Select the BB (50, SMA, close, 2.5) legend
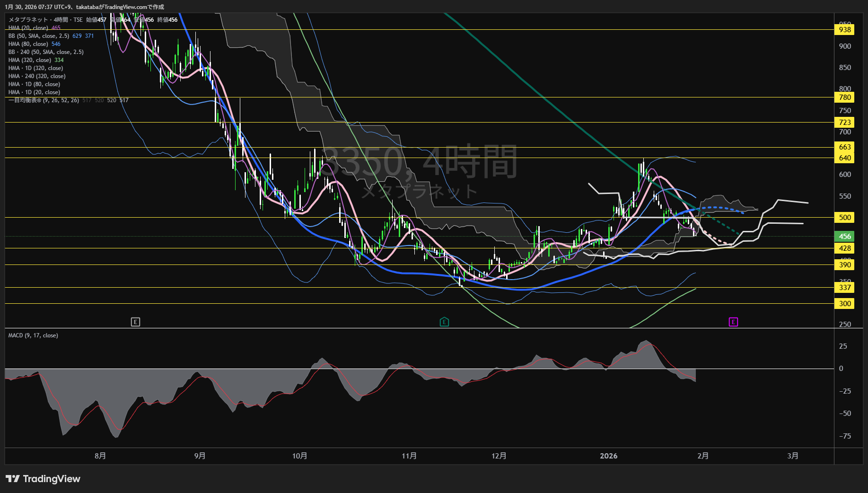Image resolution: width=868 pixels, height=493 pixels. coord(39,36)
